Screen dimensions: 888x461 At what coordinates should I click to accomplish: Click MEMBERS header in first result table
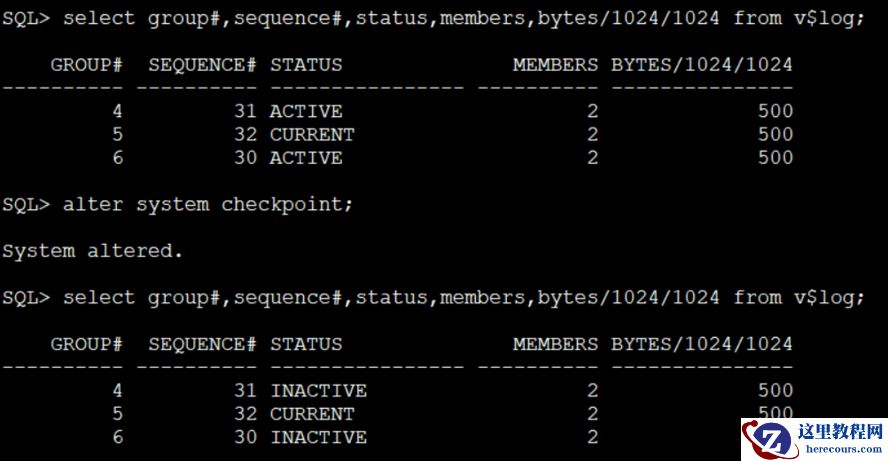coord(555,65)
